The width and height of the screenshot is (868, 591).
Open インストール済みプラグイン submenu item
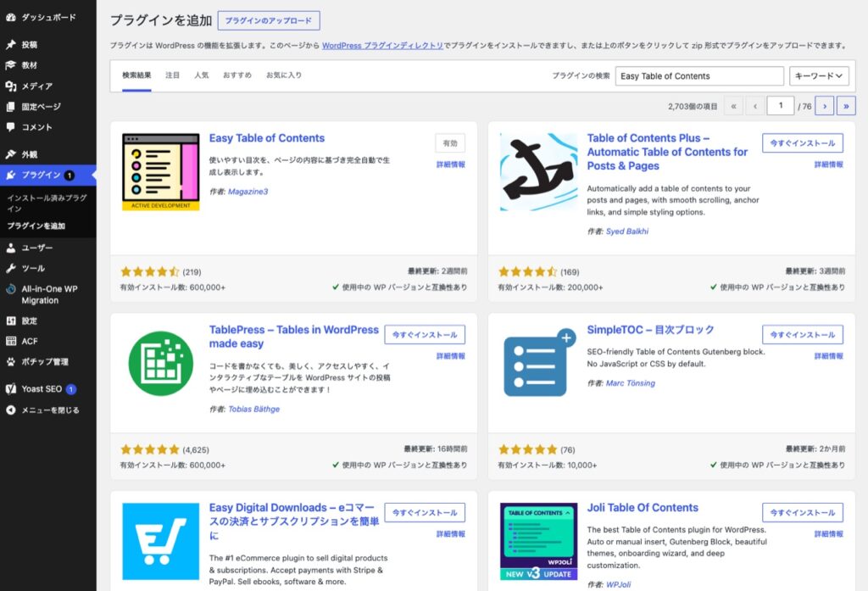tap(47, 203)
